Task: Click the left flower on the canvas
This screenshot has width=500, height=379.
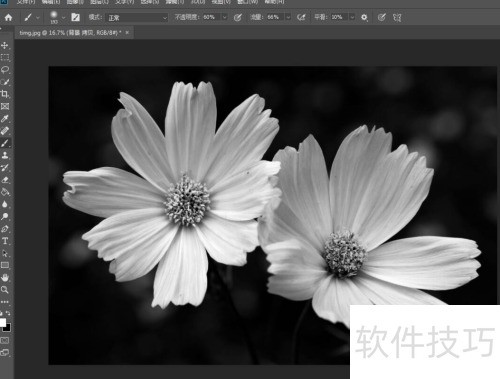Action: (172, 195)
